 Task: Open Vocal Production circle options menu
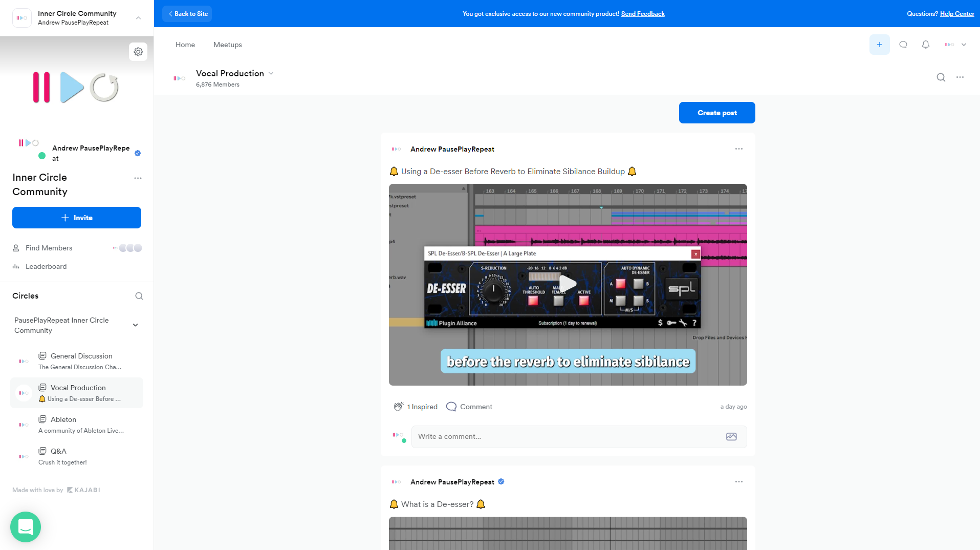click(x=960, y=77)
